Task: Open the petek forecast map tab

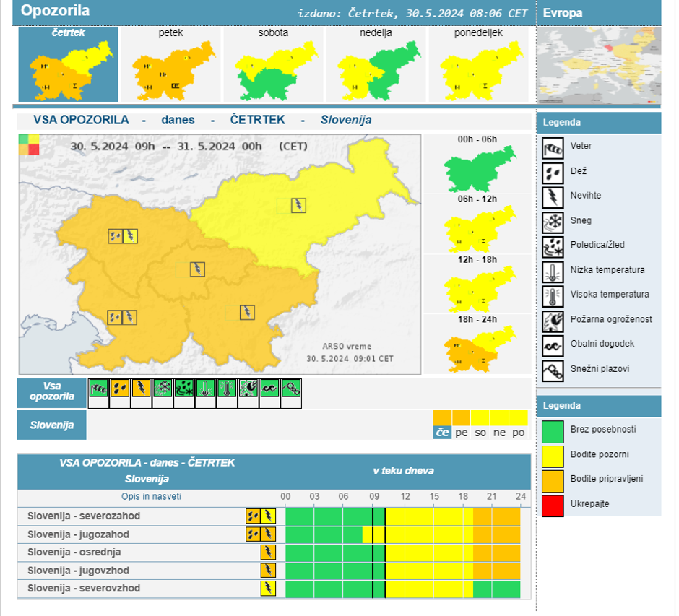Action: (170, 65)
